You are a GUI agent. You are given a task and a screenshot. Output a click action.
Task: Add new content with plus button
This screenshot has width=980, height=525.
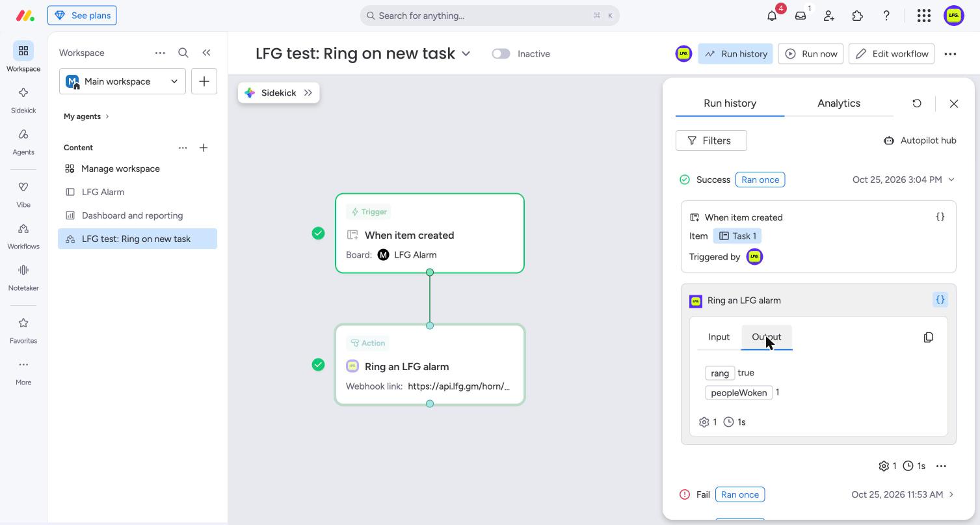pos(204,148)
